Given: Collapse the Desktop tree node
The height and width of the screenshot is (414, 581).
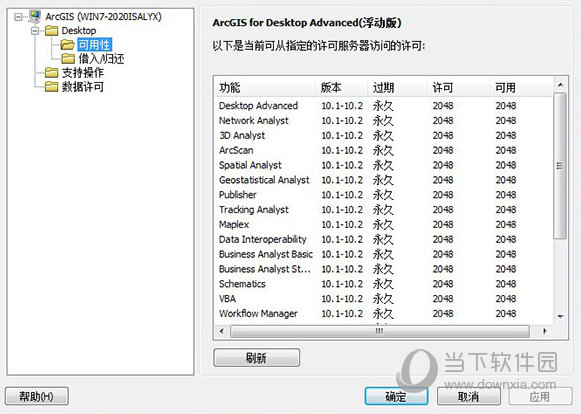Looking at the screenshot, I should (35, 31).
